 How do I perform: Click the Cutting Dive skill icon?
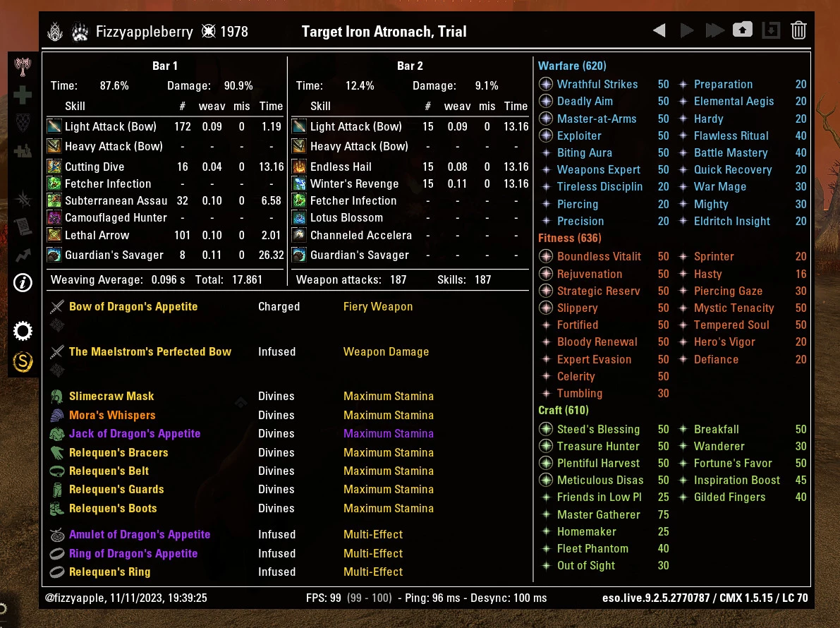point(54,167)
